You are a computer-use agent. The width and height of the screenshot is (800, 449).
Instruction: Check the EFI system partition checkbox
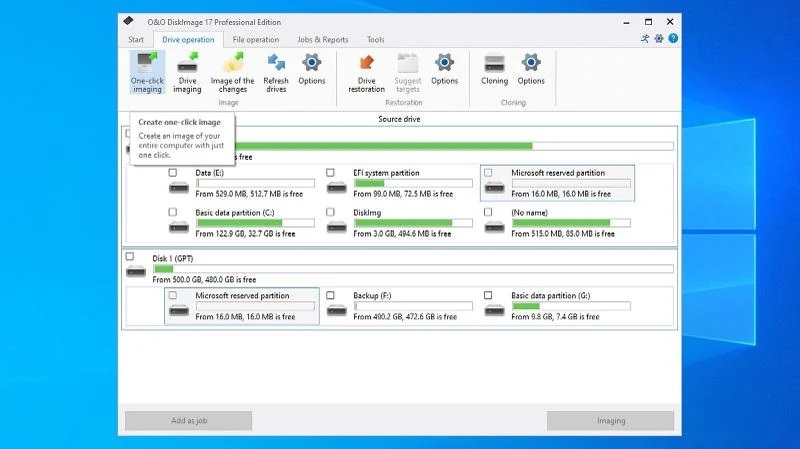(x=330, y=172)
